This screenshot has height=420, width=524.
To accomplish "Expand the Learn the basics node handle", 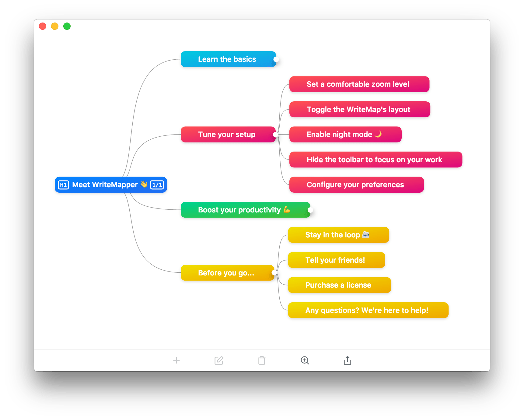I will (276, 59).
